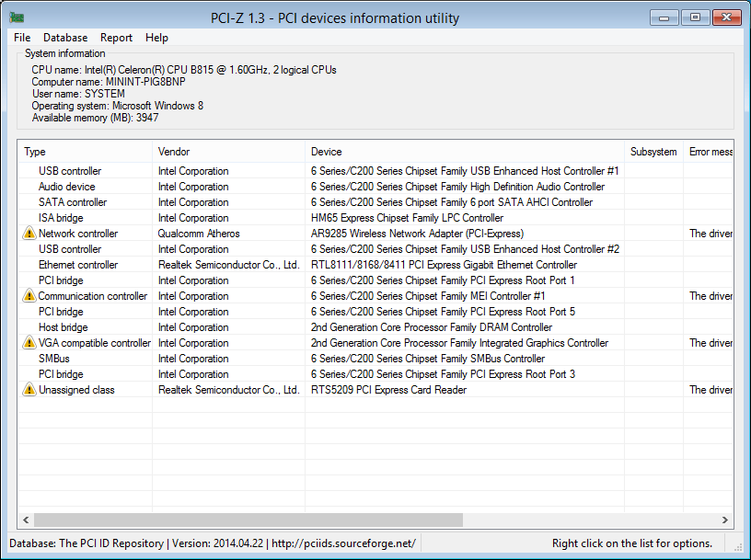Click warning icon beside Network controller
This screenshot has width=751, height=560.
pos(29,233)
